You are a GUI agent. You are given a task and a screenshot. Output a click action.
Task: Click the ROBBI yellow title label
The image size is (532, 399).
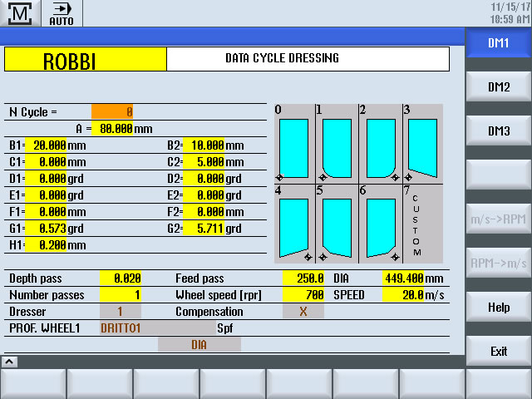pyautogui.click(x=86, y=59)
